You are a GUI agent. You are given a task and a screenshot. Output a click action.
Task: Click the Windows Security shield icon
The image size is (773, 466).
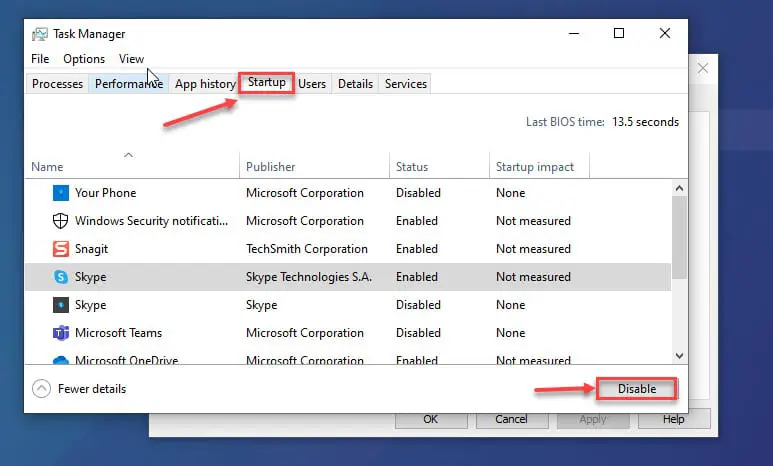(60, 221)
